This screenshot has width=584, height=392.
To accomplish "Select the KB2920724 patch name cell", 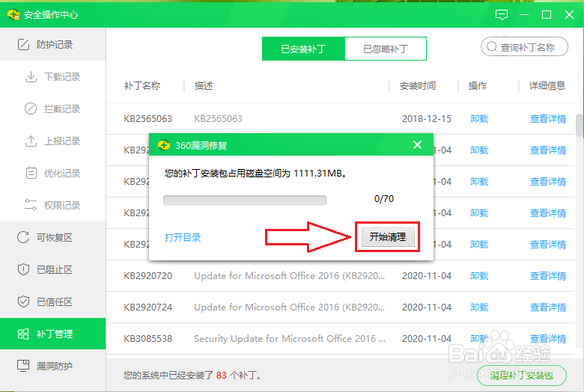I will click(147, 307).
